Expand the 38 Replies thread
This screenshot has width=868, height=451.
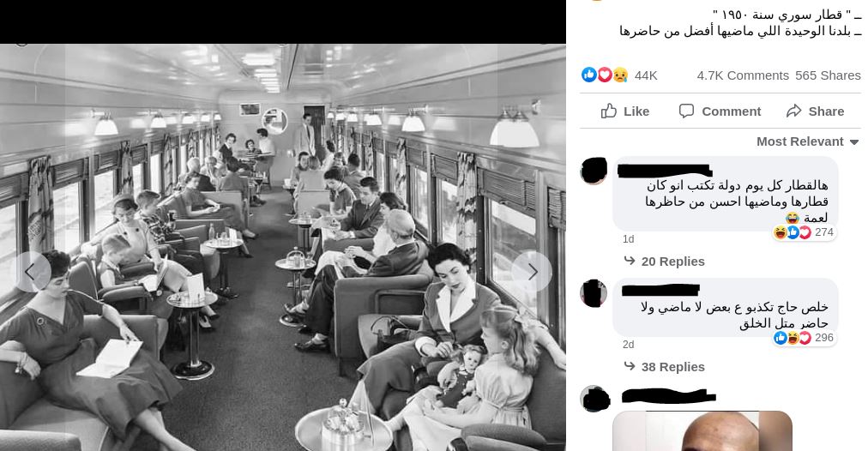point(664,367)
